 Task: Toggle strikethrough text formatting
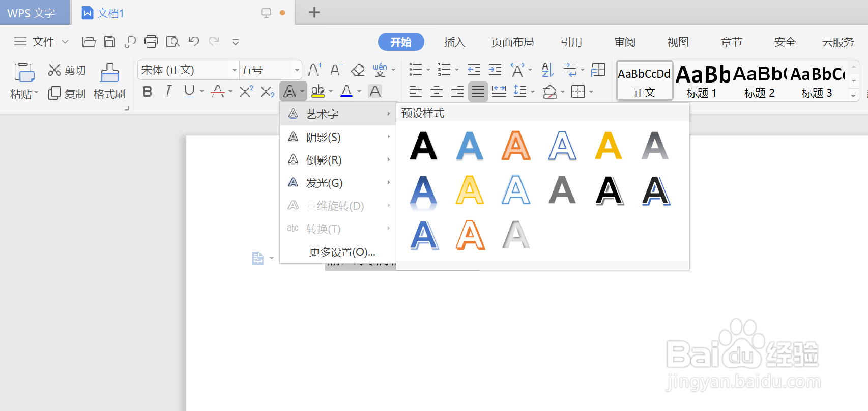click(218, 92)
